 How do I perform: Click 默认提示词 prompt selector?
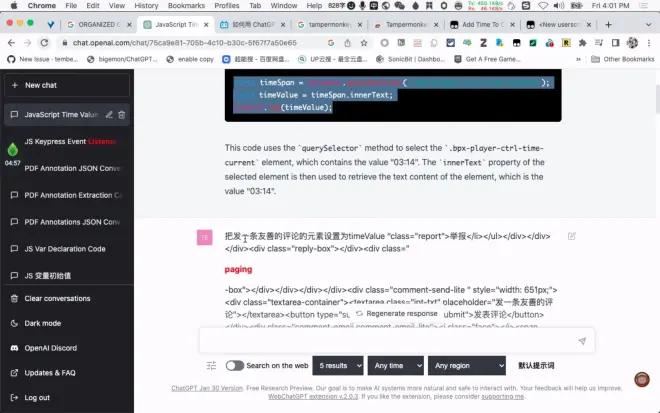[x=536, y=365]
